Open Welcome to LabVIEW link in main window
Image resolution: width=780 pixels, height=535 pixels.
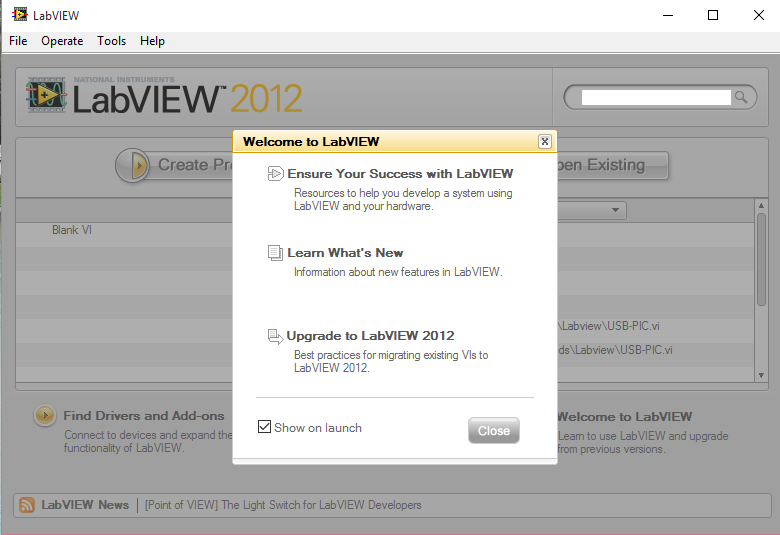coord(625,417)
